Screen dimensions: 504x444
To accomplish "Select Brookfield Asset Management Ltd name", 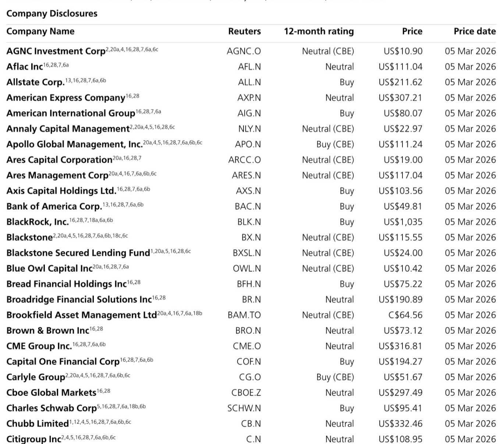I will click(x=82, y=315).
